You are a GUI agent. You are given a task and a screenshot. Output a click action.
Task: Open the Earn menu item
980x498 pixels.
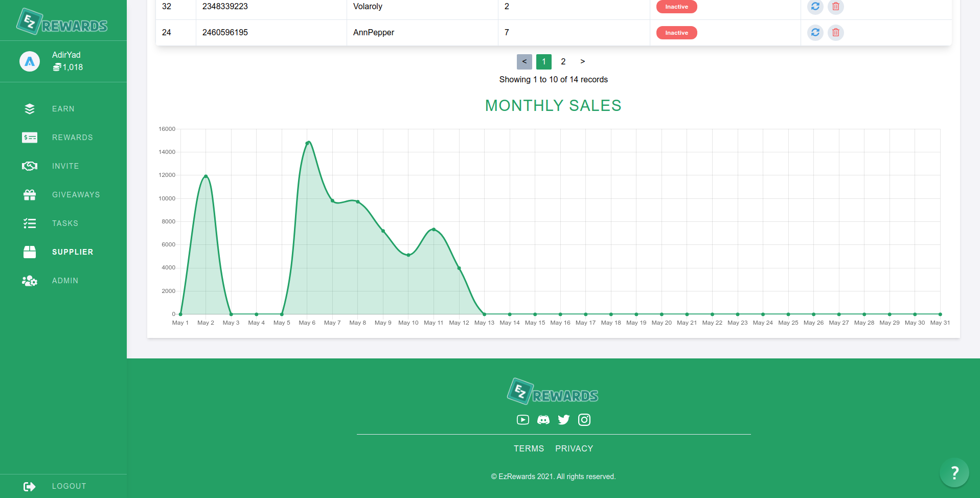click(x=63, y=109)
